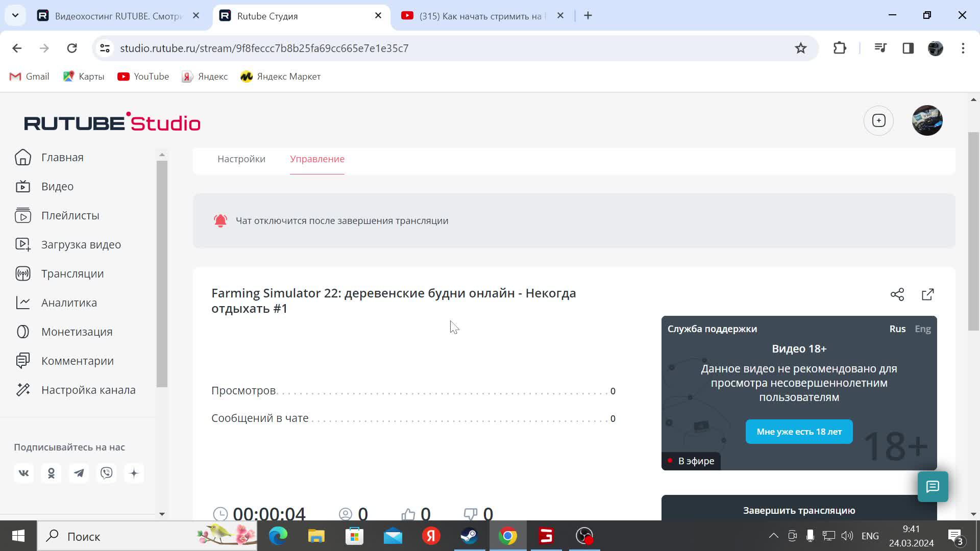
Task: Confirm Мне уже есть 18 лет
Action: pyautogui.click(x=799, y=432)
